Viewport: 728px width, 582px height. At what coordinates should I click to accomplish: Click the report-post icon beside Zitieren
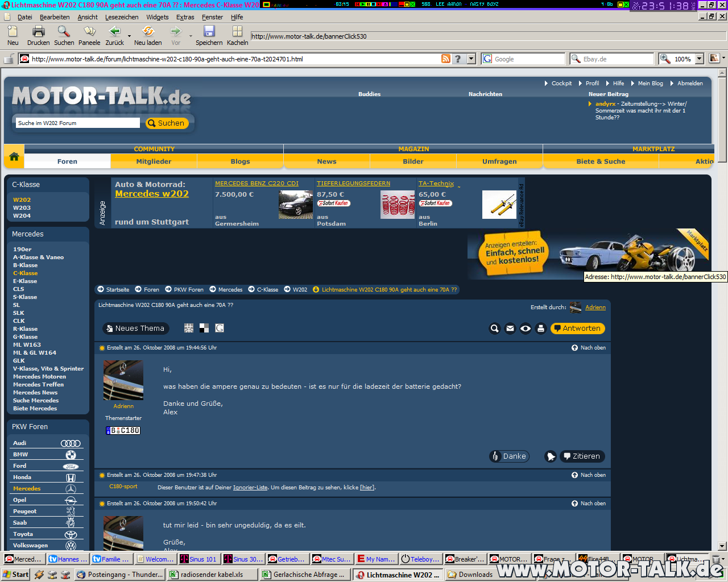pyautogui.click(x=551, y=456)
